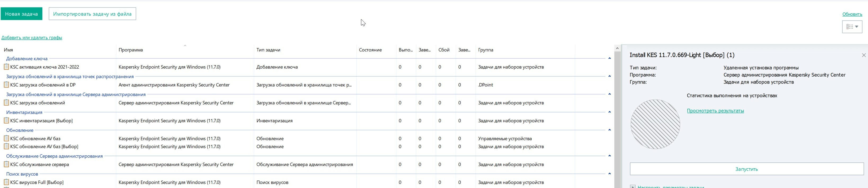
Task: Click the icon next to KSC инвентаризация [Выбор]
Action: tap(6, 120)
